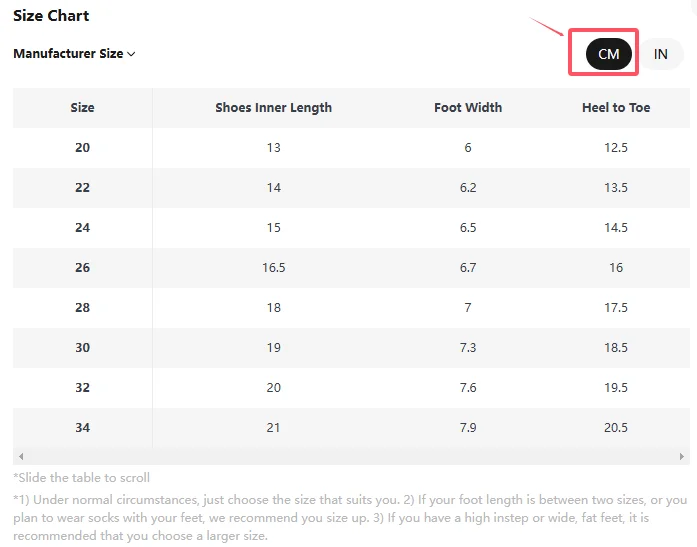The image size is (697, 547).
Task: Click the size 28 row label
Action: coord(82,308)
